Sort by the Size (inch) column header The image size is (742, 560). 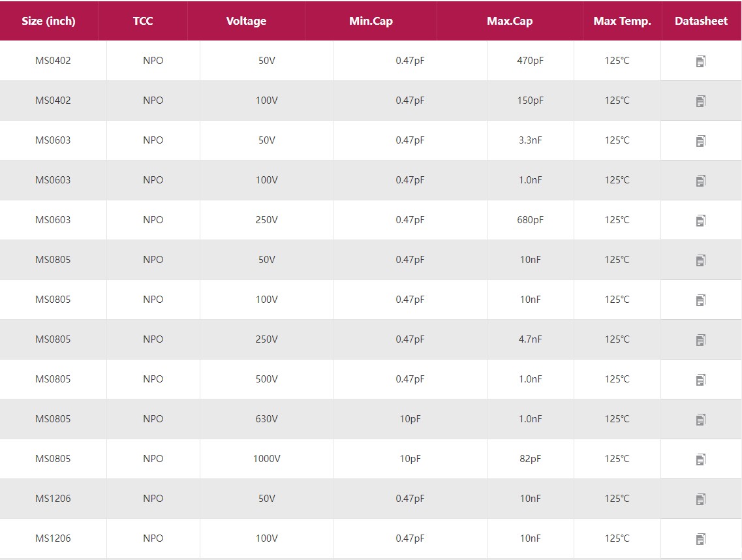pyautogui.click(x=48, y=21)
